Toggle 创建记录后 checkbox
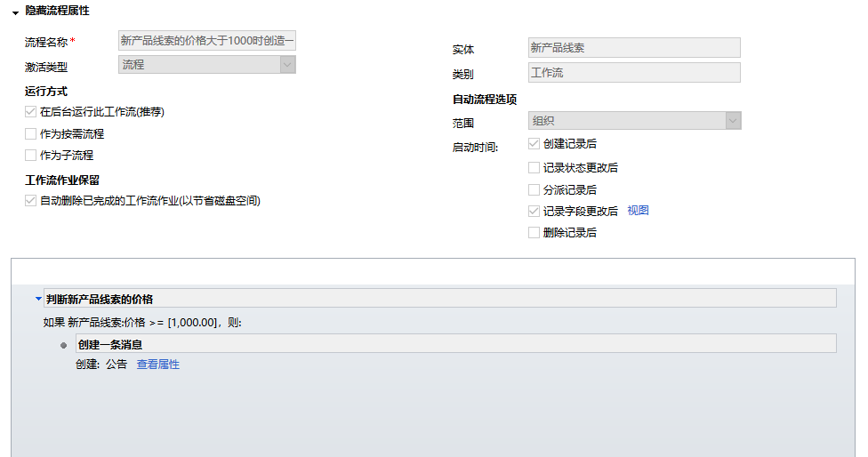Viewport: 868px width, 457px height. 534,144
